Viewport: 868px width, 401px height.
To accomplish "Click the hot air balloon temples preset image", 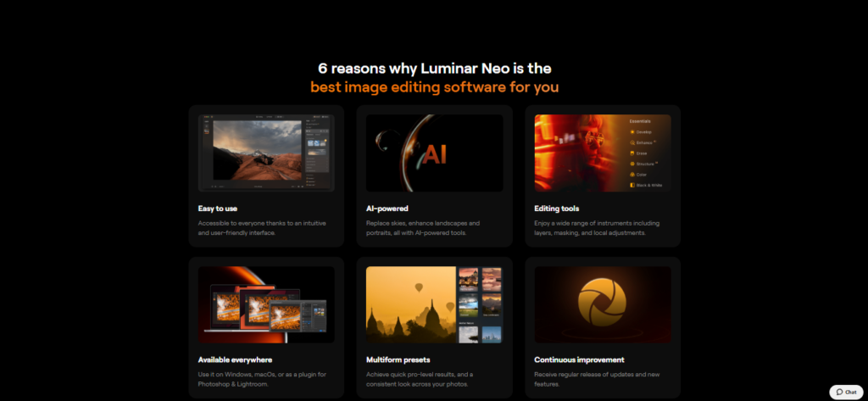I will point(435,304).
